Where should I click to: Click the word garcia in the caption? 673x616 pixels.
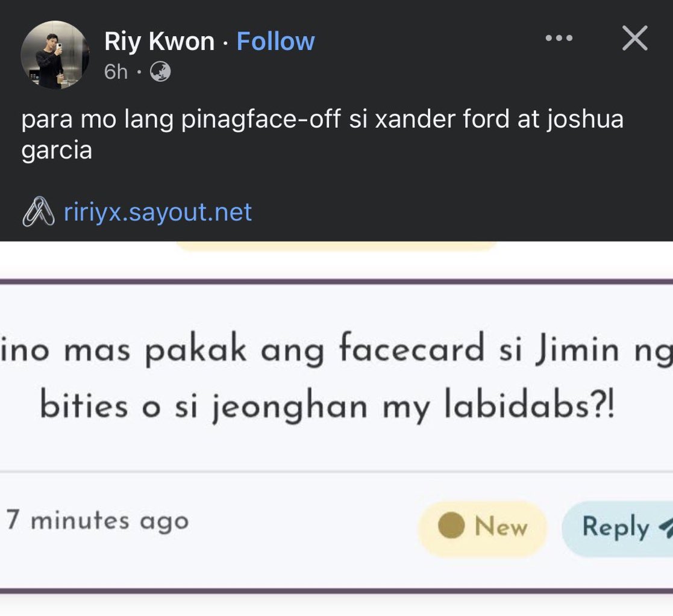coord(57,150)
